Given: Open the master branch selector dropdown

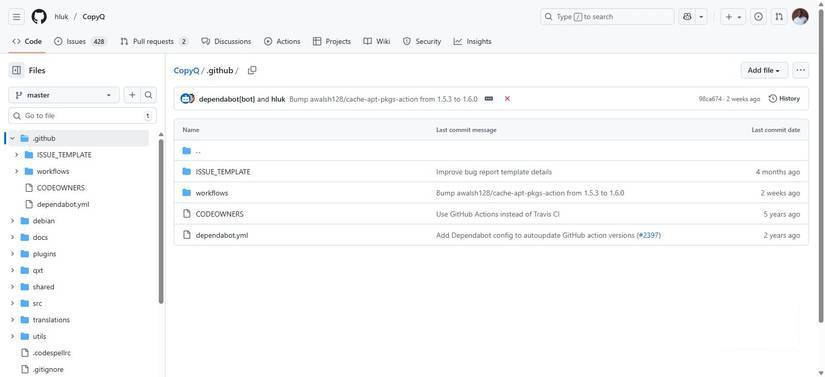Looking at the screenshot, I should point(64,95).
